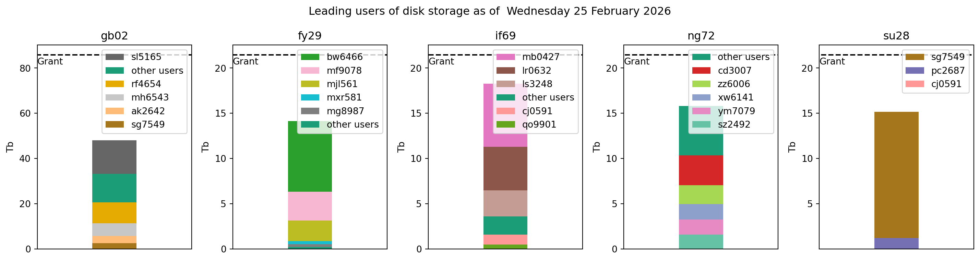Select the brown lr0632 bar segment in if69
Screen dimensions: 980x261
tap(505, 168)
